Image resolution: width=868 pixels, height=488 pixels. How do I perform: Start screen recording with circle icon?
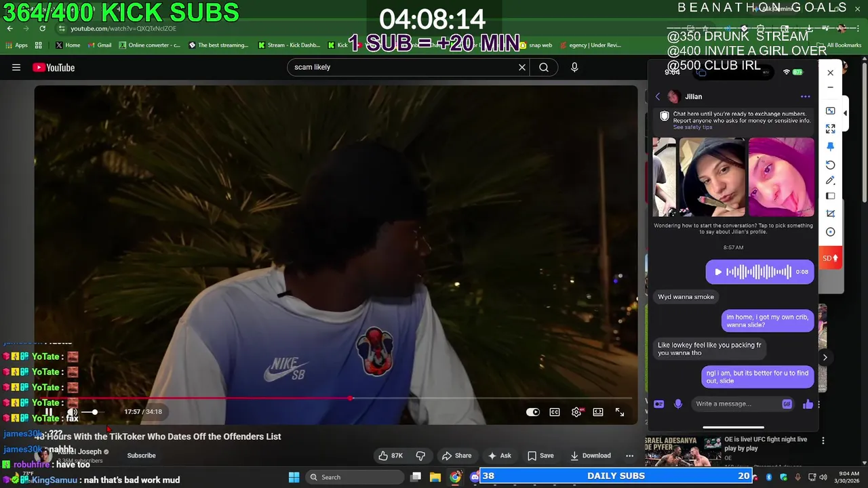[x=830, y=232]
